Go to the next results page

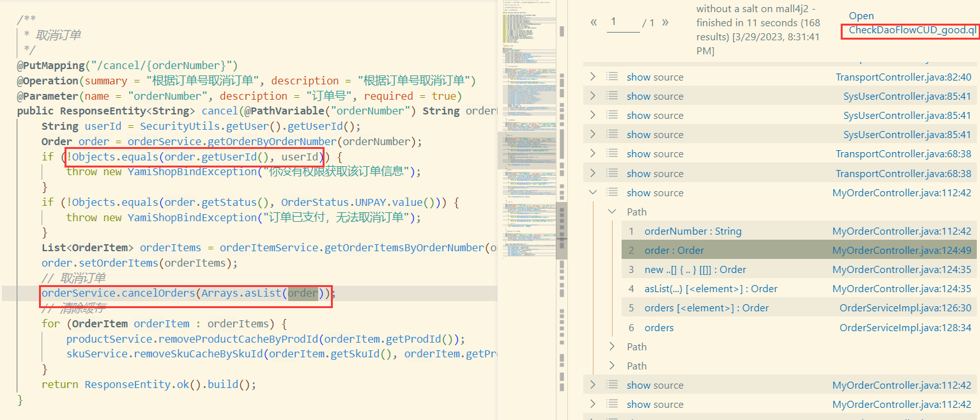tap(665, 22)
